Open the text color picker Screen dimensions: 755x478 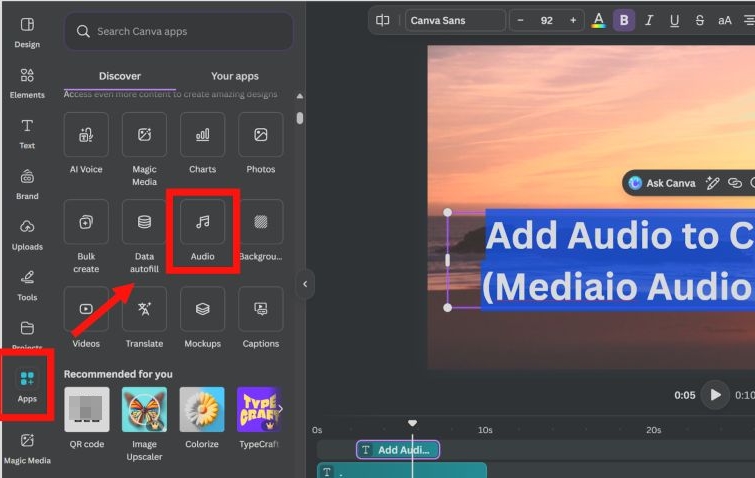(599, 21)
